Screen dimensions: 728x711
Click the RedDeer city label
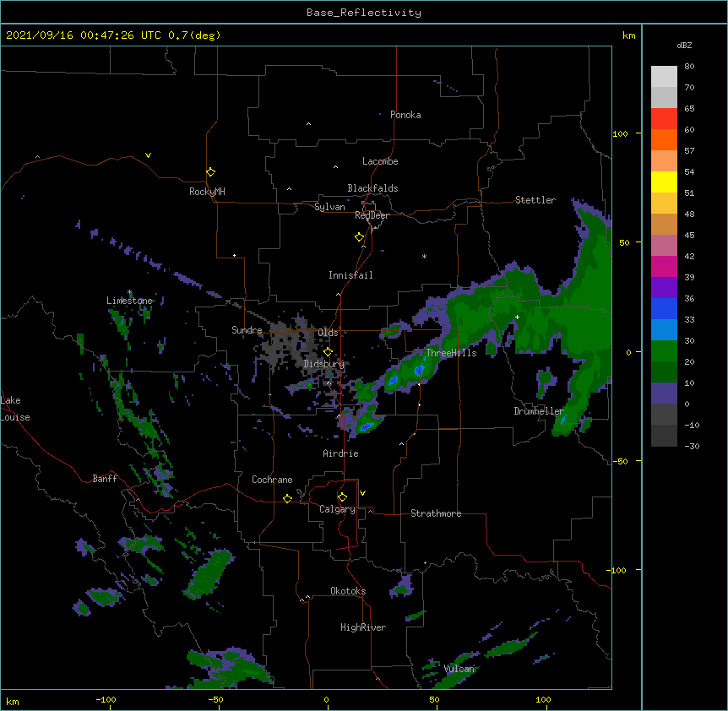tap(372, 215)
